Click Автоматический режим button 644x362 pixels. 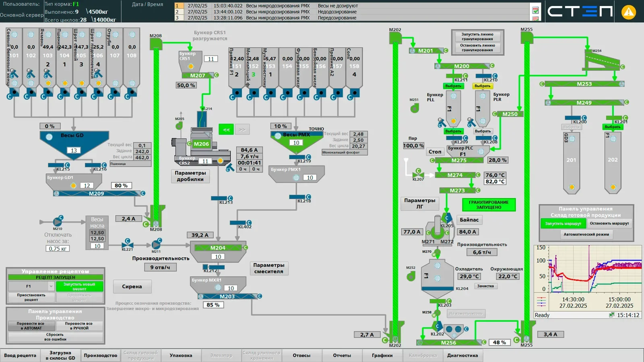(586, 234)
